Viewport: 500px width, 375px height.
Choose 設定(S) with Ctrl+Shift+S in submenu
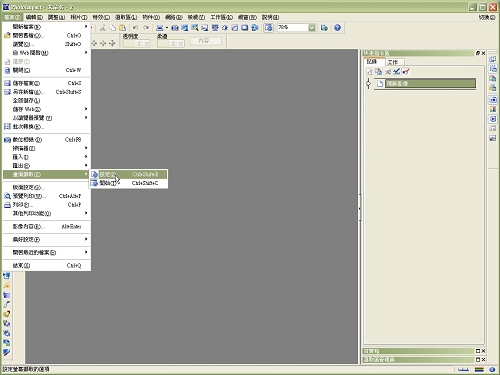[128, 174]
